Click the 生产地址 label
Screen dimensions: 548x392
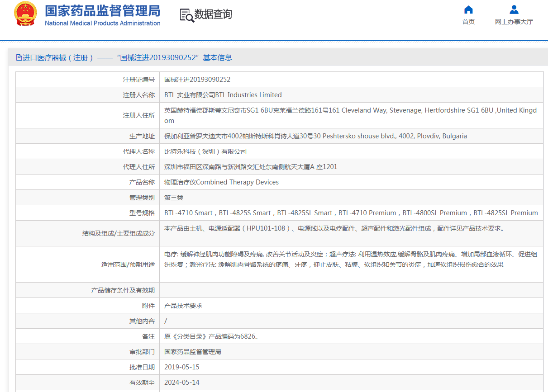[142, 136]
